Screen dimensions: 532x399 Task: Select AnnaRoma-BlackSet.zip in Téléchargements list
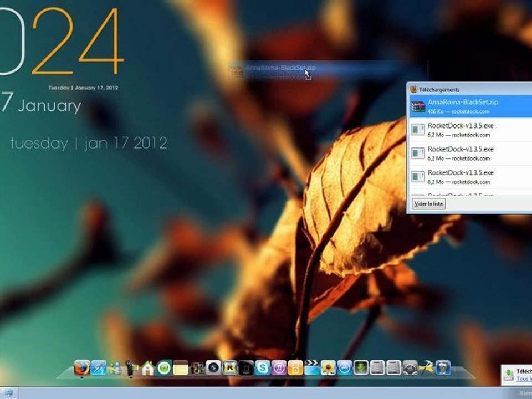pyautogui.click(x=470, y=106)
